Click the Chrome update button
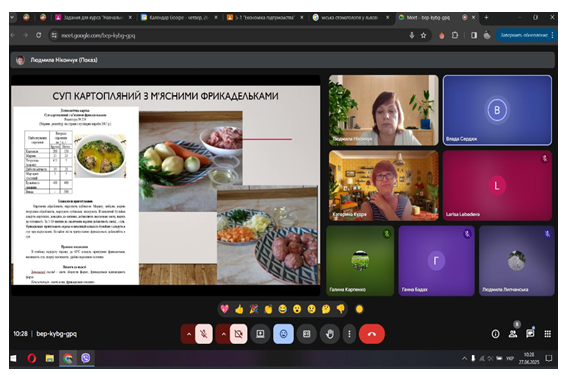The height and width of the screenshot is (375, 565). 526,35
